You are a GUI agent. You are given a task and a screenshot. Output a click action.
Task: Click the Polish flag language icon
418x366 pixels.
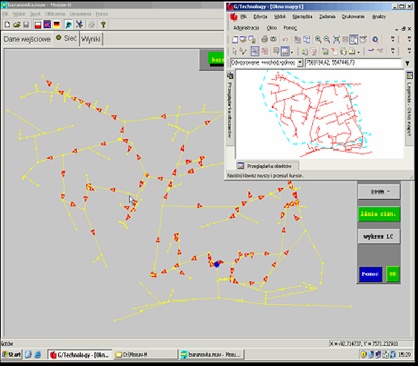click(x=38, y=25)
